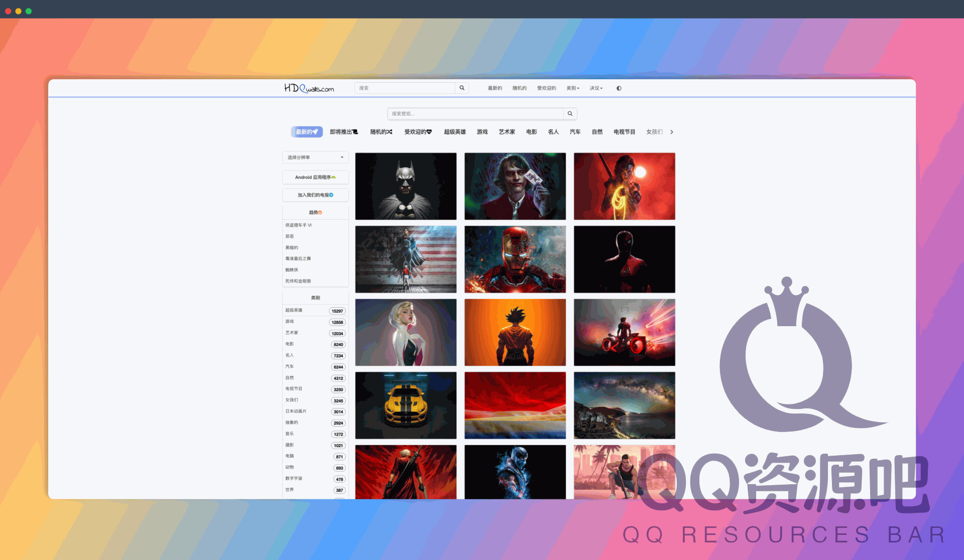Viewport: 964px width, 560px height.
Task: Click the Android 应用程序 button
Action: 315,177
